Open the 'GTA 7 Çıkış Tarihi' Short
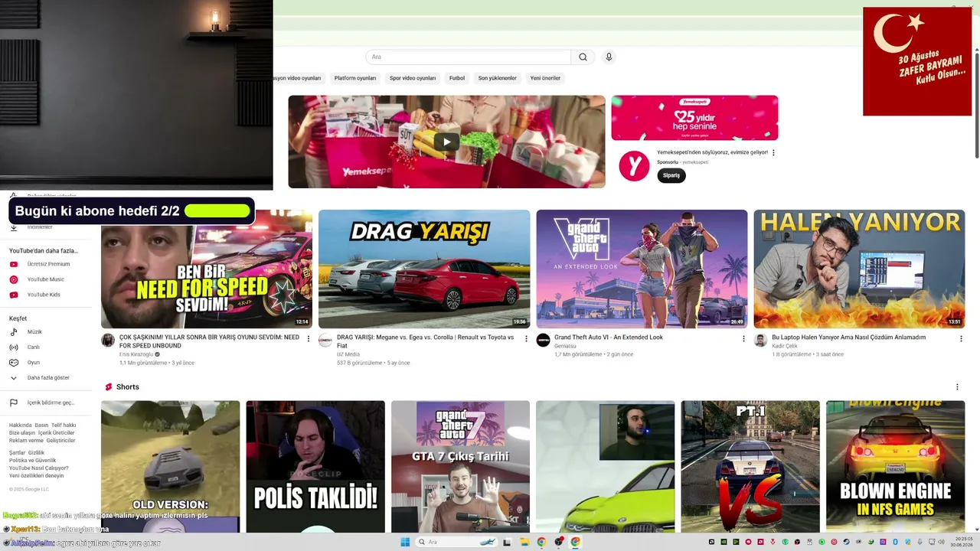Screen dimensions: 980x551 (x=460, y=466)
